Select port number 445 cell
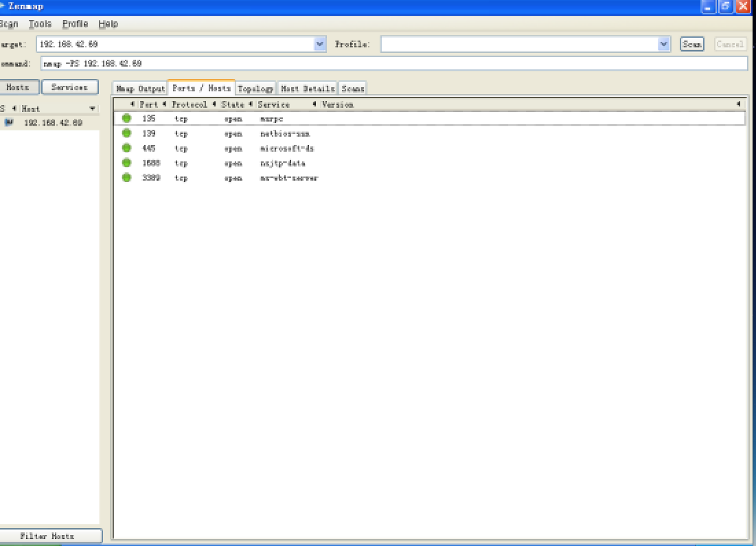This screenshot has width=756, height=546. click(x=148, y=148)
